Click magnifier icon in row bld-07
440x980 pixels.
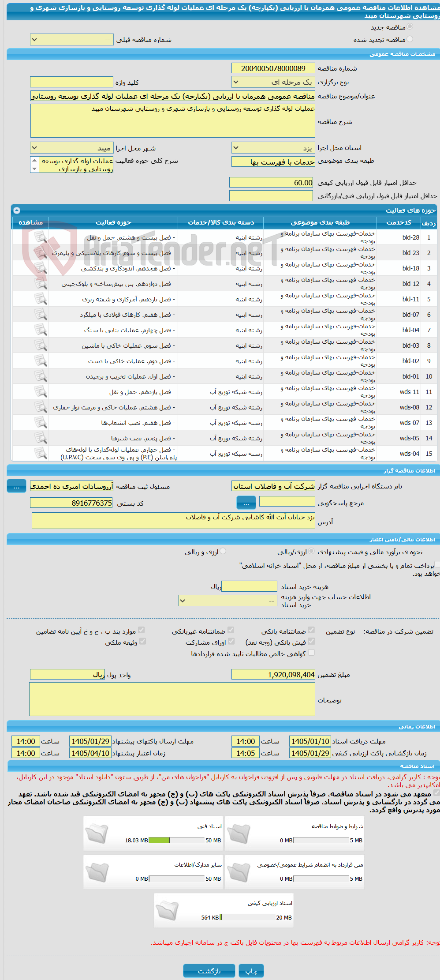[41, 315]
